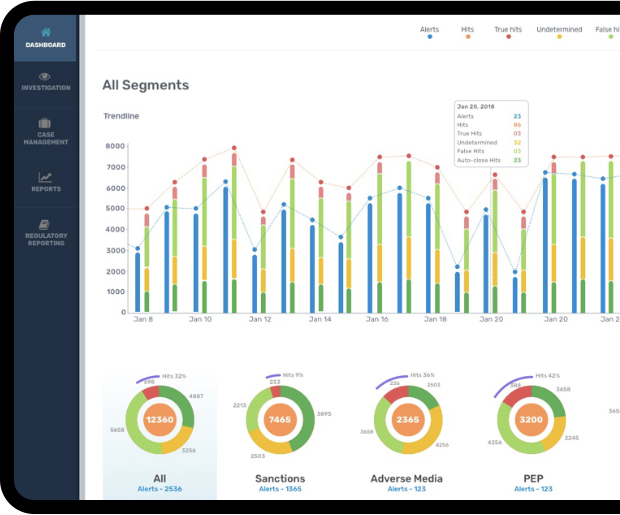This screenshot has height=515, width=620.
Task: Go to CASE MANAGEMENT label
Action: 46,138
